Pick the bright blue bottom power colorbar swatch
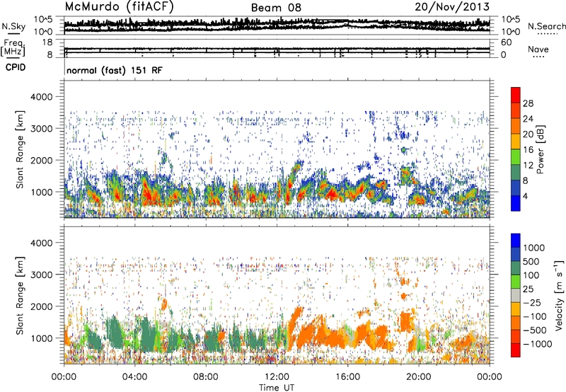The width and height of the screenshot is (566, 392). 516,203
